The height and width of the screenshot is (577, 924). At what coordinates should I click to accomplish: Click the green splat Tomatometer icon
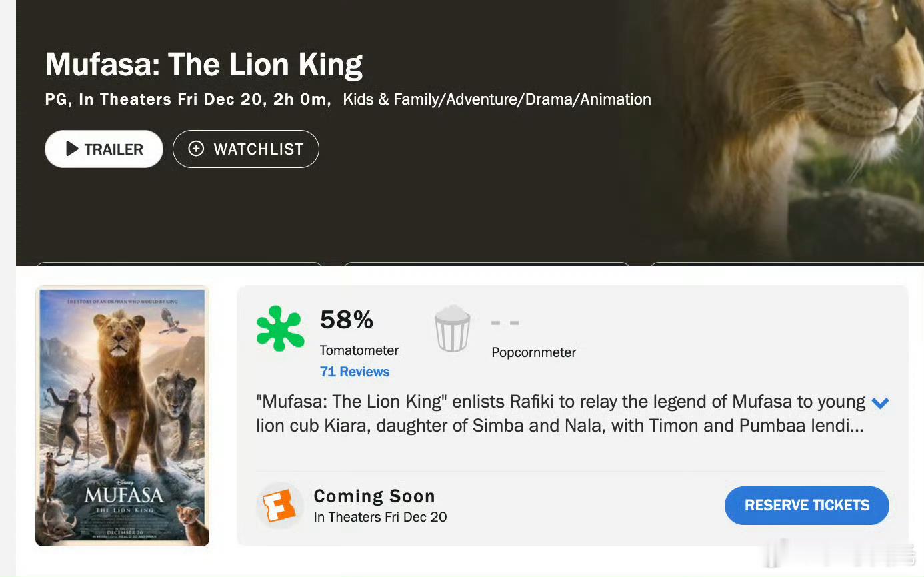281,328
